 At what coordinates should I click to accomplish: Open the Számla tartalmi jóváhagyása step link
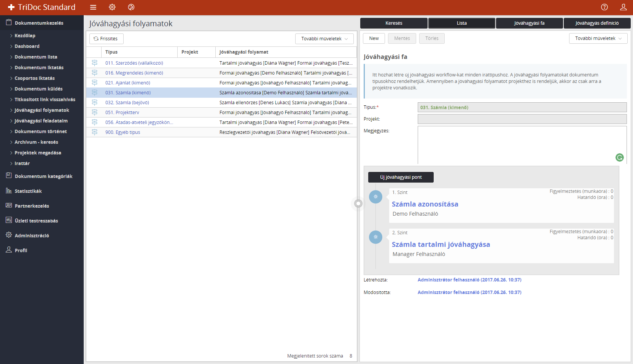[x=441, y=245]
